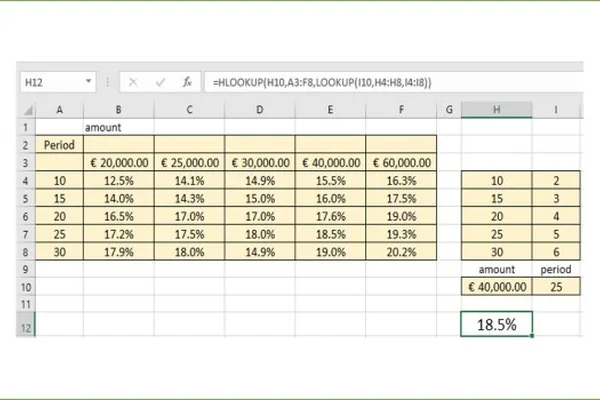Select row 10 header
Screen dimensions: 600x400
coord(26,287)
